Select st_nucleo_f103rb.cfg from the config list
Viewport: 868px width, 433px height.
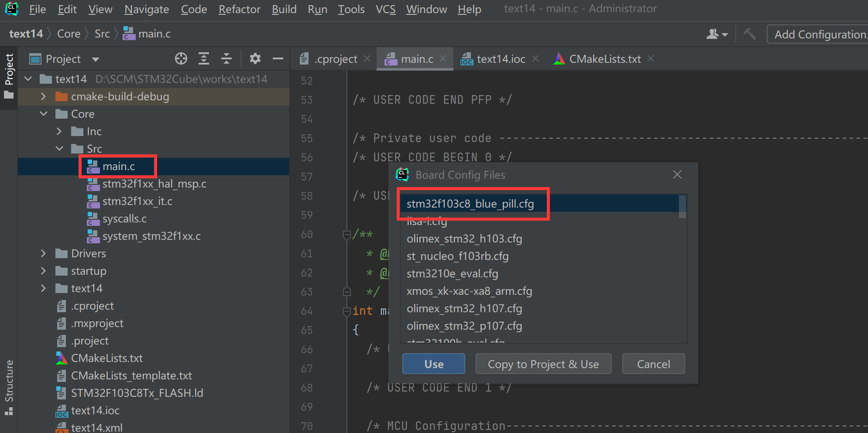pos(457,256)
